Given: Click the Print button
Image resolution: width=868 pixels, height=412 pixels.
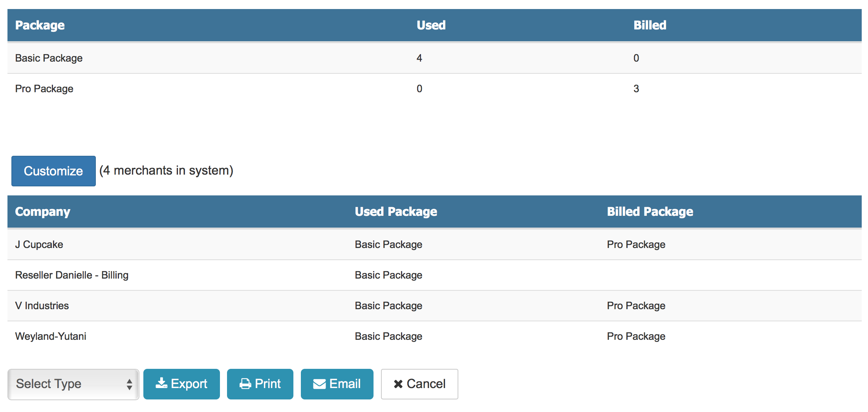Looking at the screenshot, I should pos(260,384).
